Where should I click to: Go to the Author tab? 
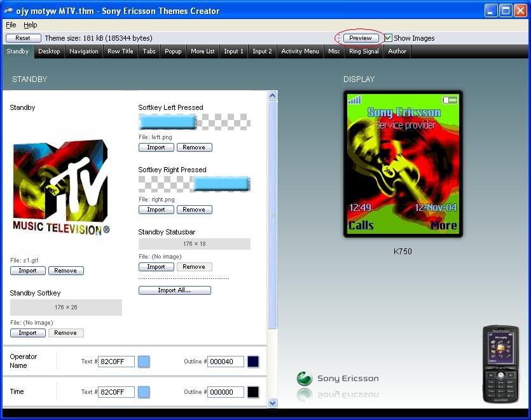click(x=397, y=51)
